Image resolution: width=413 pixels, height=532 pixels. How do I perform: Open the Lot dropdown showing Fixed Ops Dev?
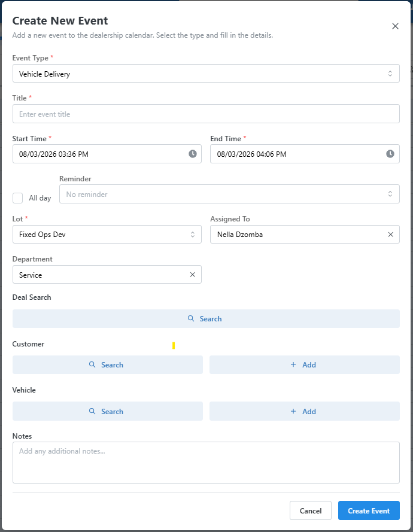[x=107, y=235]
